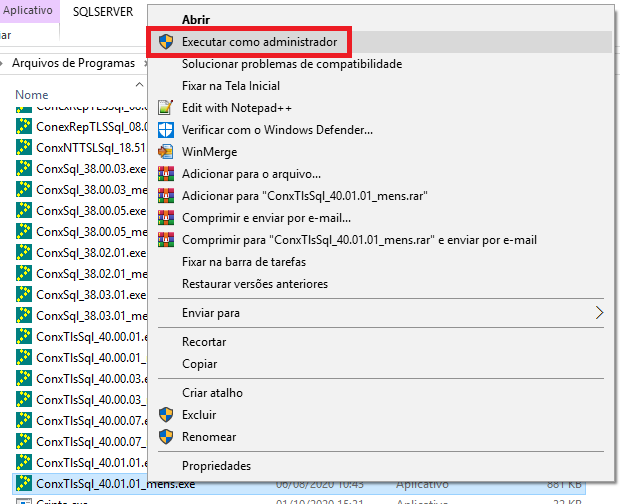Select file ConxTlsSql_40.01.01_mens.exe
The width and height of the screenshot is (620, 504).
pyautogui.click(x=115, y=484)
